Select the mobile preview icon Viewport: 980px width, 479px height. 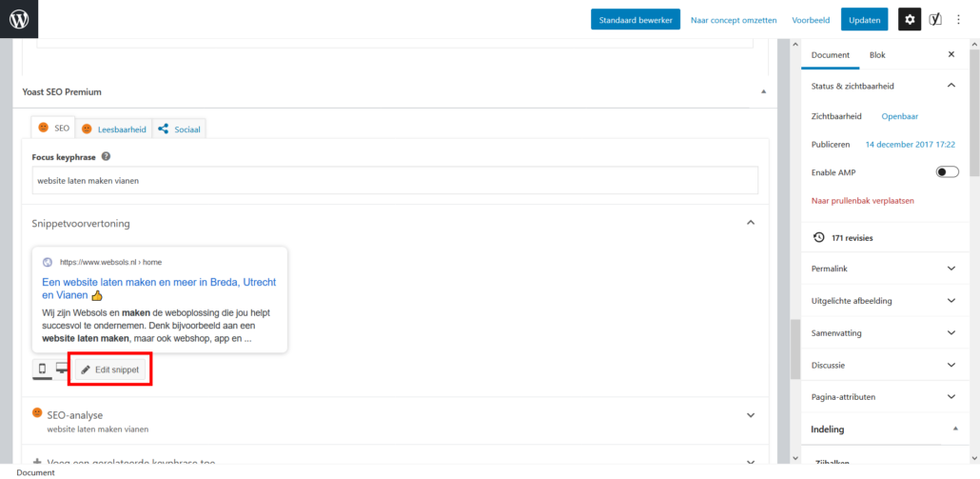click(x=43, y=369)
